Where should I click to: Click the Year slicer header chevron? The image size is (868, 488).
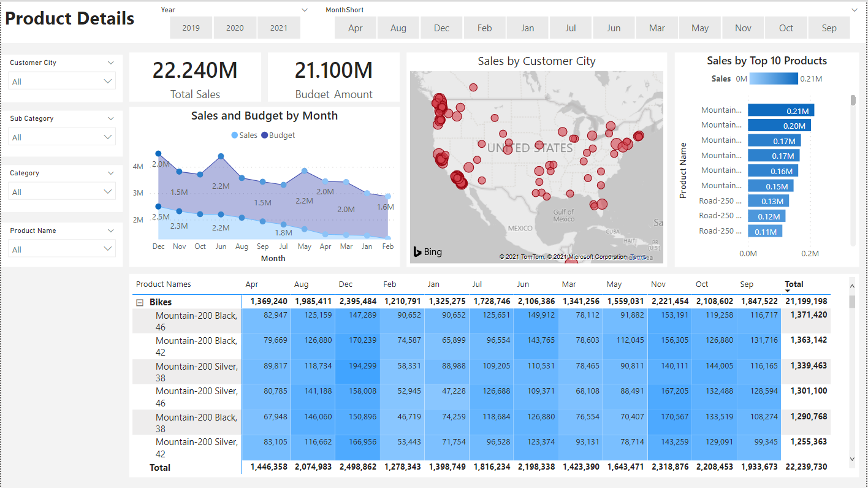[305, 10]
